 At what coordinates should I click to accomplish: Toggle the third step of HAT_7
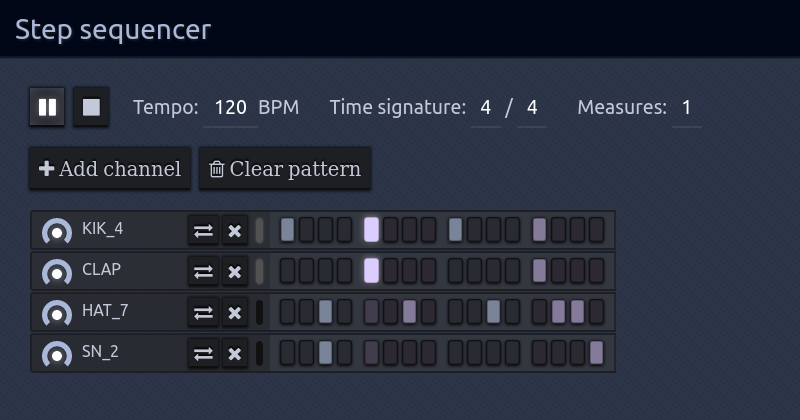point(325,312)
